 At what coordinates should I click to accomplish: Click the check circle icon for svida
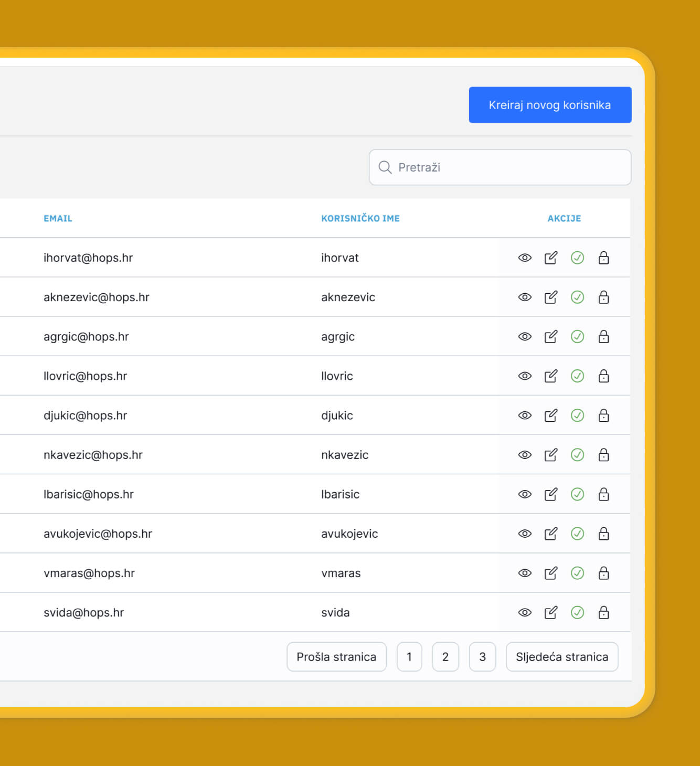(577, 612)
